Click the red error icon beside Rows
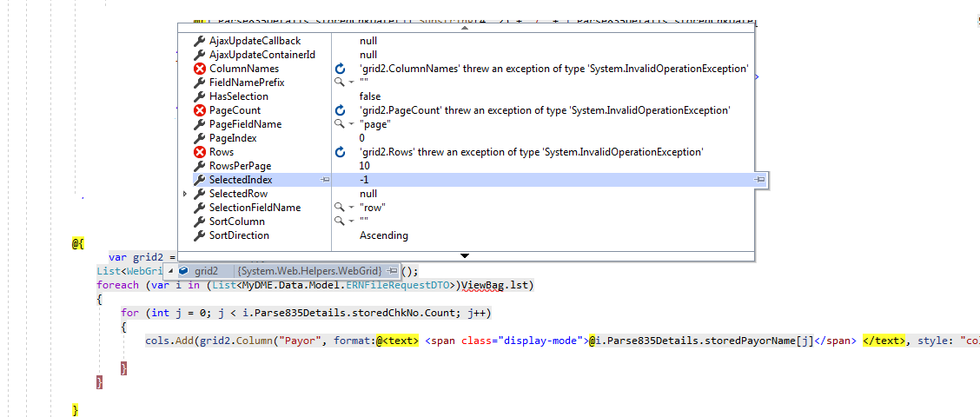 (199, 152)
